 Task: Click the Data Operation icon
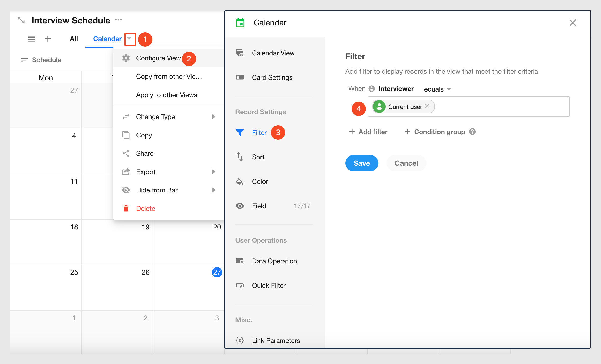[x=240, y=261]
